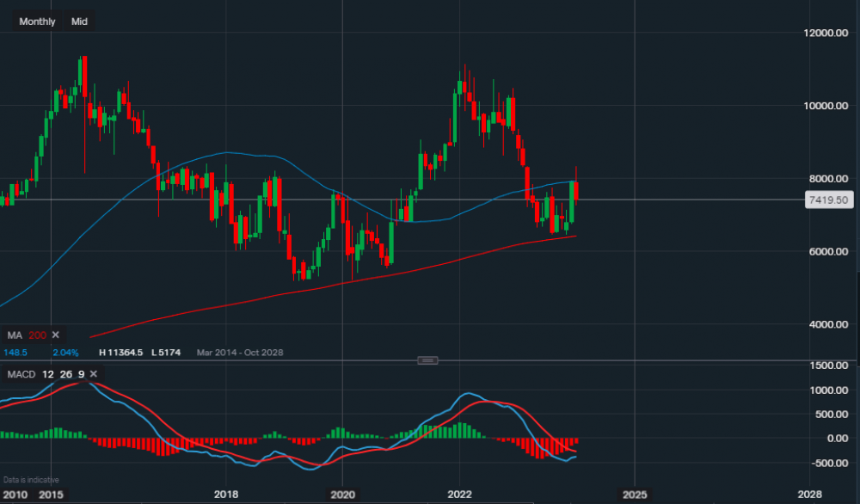Viewport: 860px width, 504px height.
Task: Click the 2015 label on time axis
Action: [51, 495]
